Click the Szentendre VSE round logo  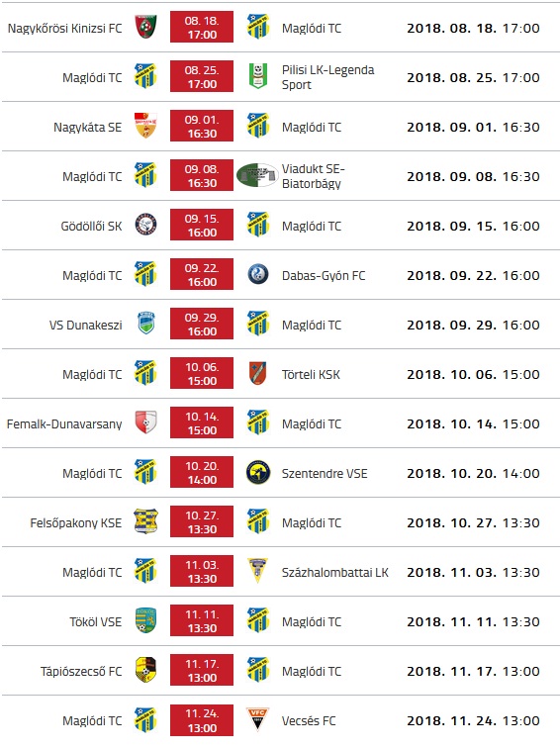click(258, 472)
